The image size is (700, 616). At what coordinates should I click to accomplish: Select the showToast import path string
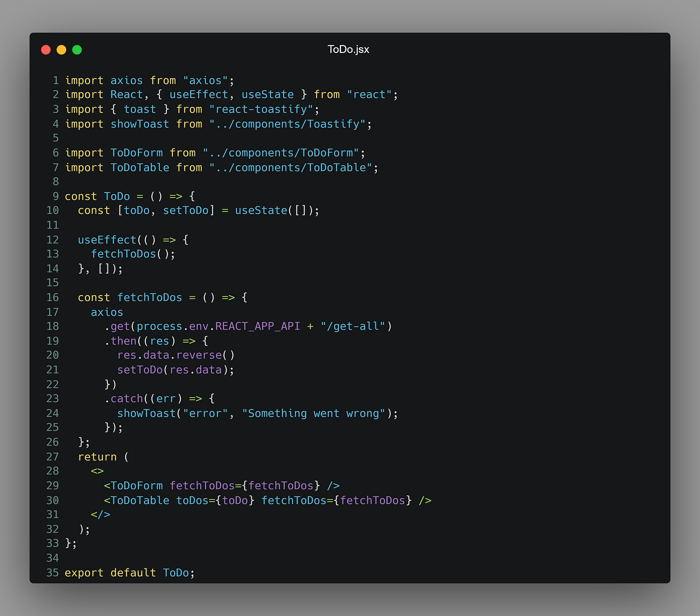click(x=289, y=124)
